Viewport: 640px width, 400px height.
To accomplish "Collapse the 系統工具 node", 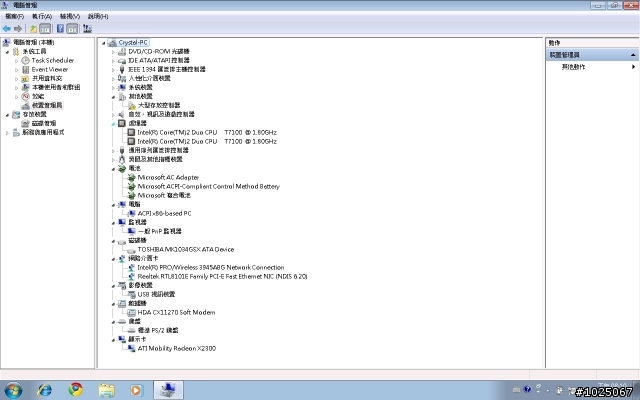I will (x=7, y=52).
